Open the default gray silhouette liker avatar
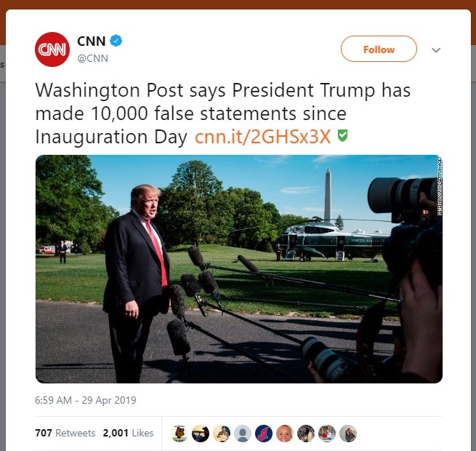This screenshot has height=451, width=476. point(243,433)
